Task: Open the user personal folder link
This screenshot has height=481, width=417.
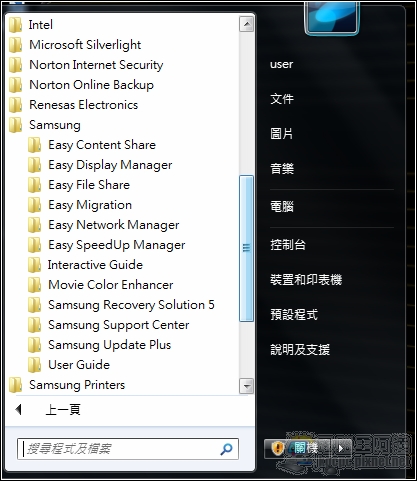Action: point(282,64)
